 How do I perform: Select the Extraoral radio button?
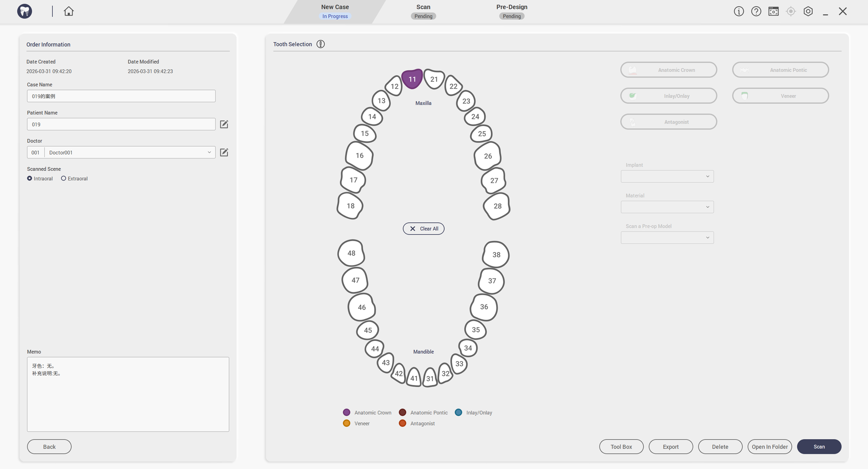[64, 178]
